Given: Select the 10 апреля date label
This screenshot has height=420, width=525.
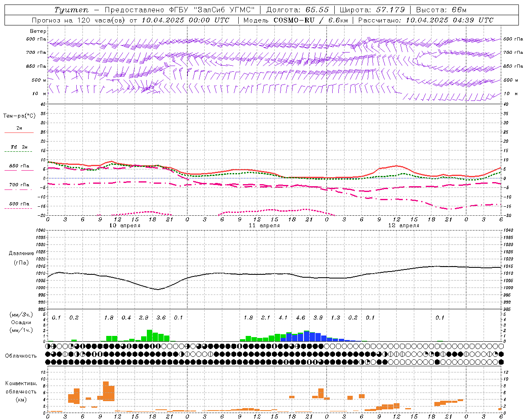Looking at the screenshot, I should [x=125, y=226].
